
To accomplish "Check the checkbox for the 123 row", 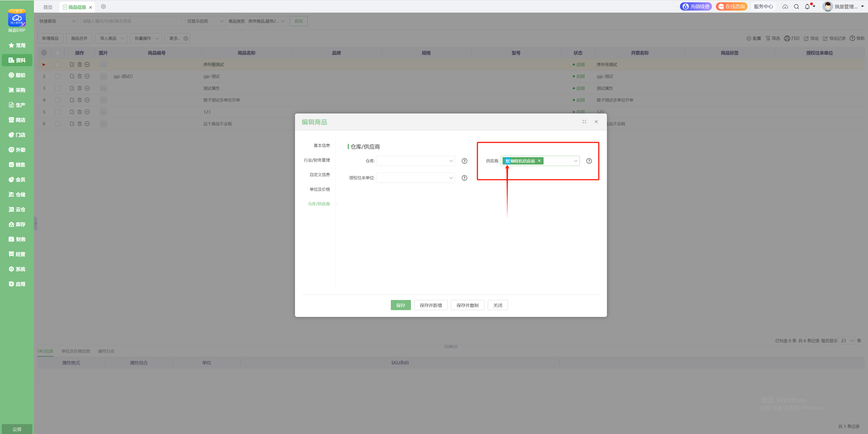I will coord(58,112).
